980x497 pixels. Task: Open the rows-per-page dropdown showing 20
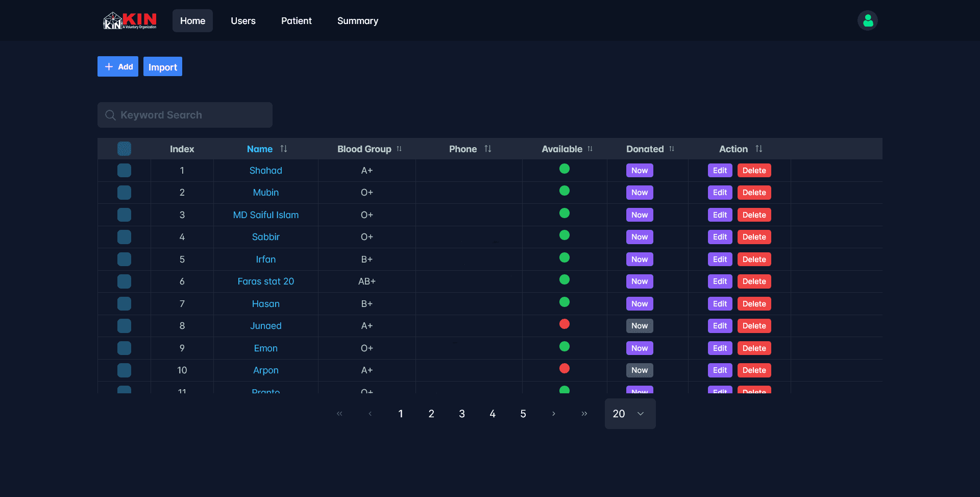[x=630, y=414]
